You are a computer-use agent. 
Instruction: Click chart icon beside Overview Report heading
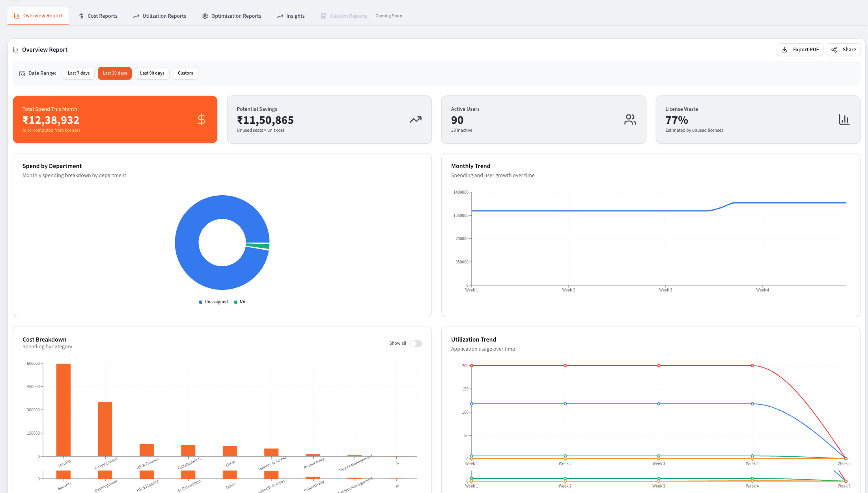click(x=16, y=50)
